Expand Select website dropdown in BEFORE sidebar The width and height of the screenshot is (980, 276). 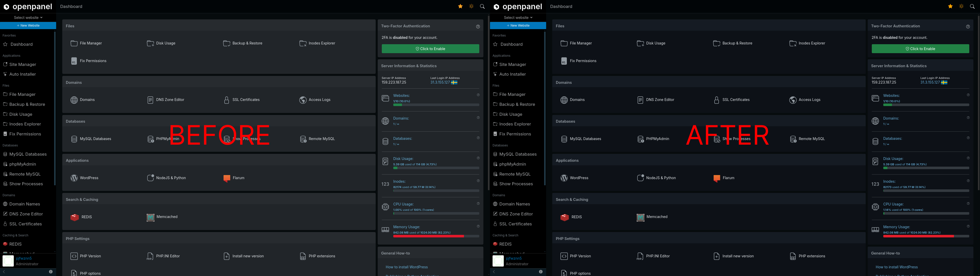coord(28,18)
